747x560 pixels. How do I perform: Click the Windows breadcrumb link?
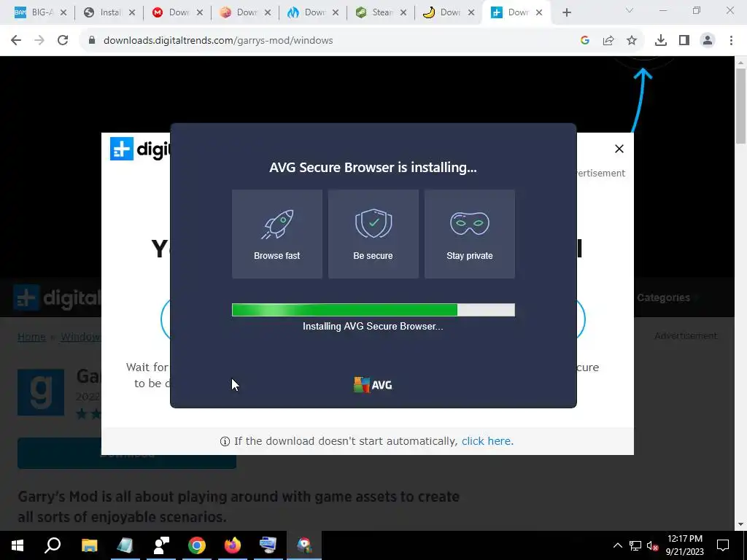80,337
